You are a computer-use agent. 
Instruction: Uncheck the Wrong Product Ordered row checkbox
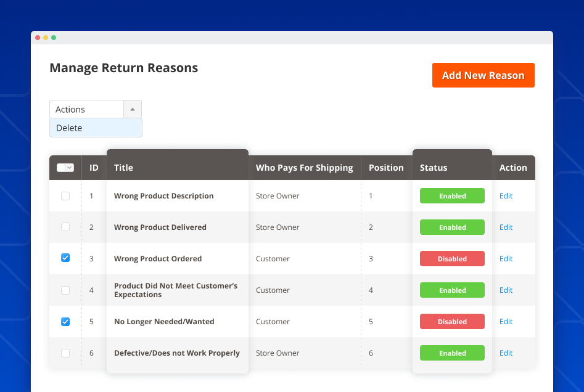65,258
